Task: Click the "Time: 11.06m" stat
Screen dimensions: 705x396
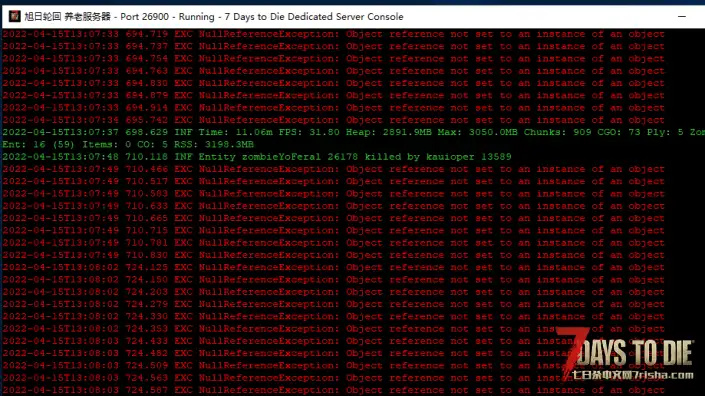Action: [236, 132]
